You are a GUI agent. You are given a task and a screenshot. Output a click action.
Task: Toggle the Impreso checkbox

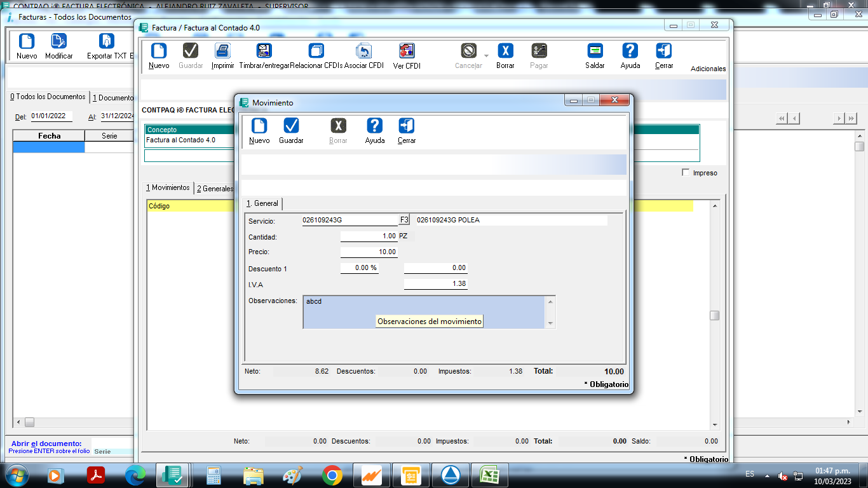point(686,172)
